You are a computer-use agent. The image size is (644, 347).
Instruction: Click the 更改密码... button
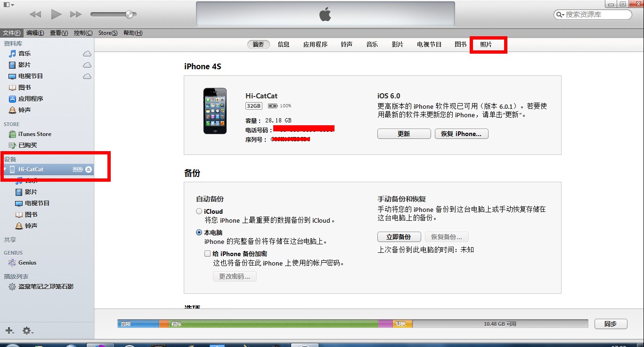point(235,276)
